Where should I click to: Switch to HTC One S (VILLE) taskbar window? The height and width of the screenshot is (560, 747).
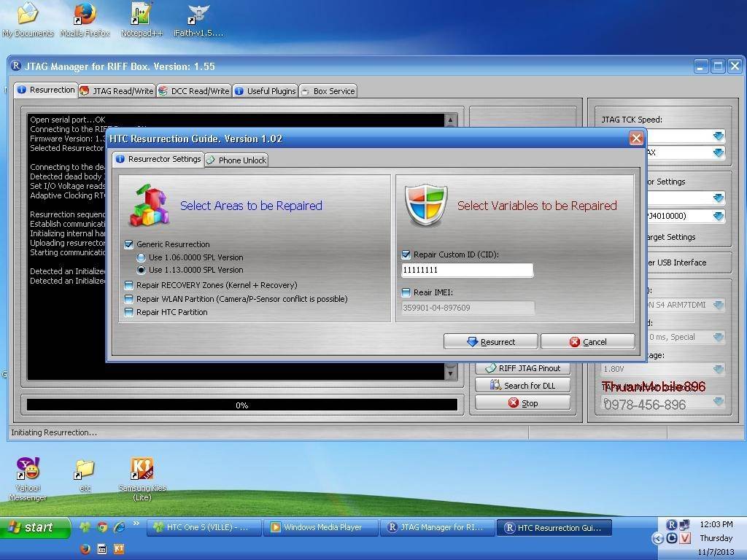pyautogui.click(x=204, y=527)
